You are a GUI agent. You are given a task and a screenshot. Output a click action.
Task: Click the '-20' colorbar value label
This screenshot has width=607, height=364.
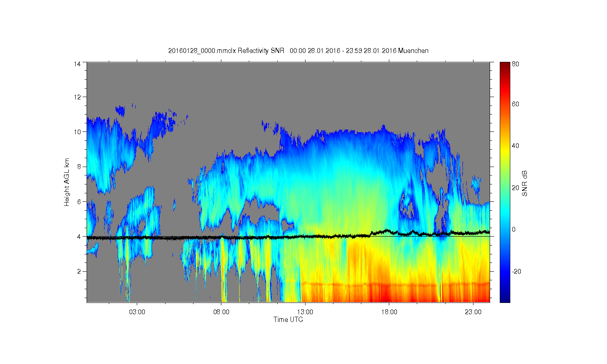click(x=516, y=271)
